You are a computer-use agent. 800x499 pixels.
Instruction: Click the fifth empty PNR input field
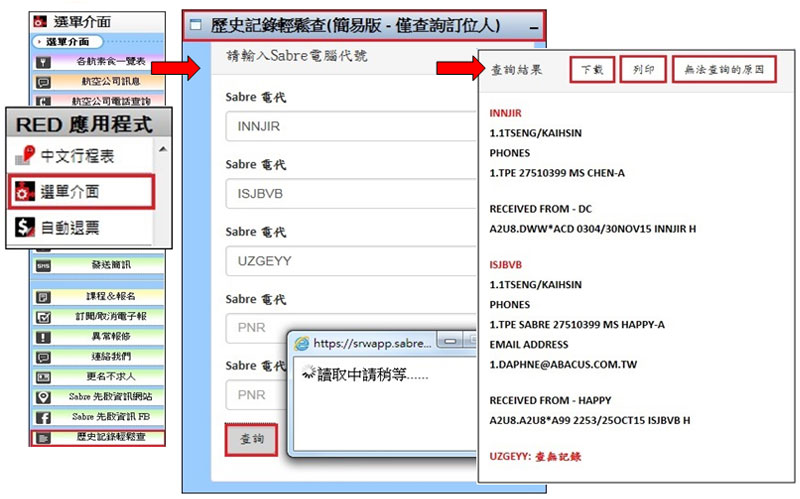tap(257, 395)
